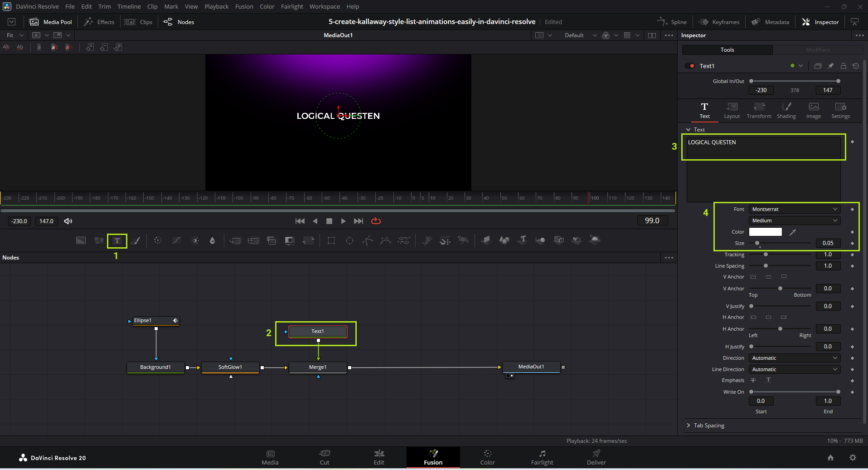
Task: Select the Background tool icon
Action: point(81,241)
